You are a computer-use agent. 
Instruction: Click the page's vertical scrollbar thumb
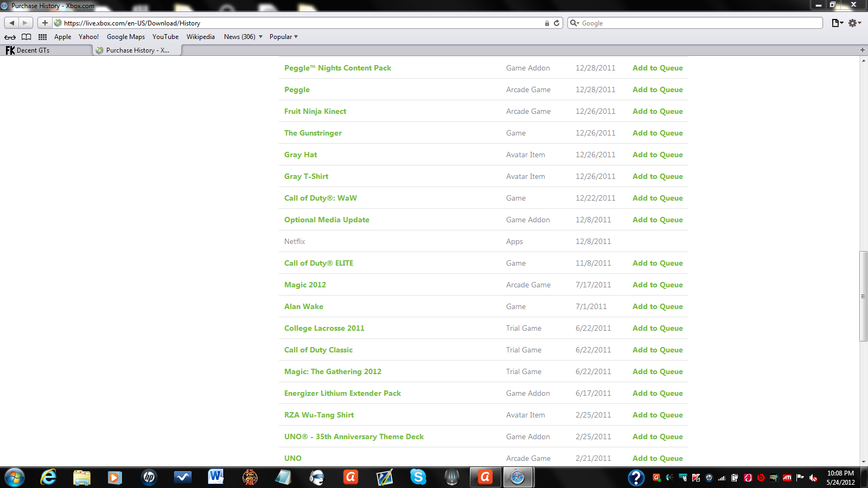click(863, 296)
